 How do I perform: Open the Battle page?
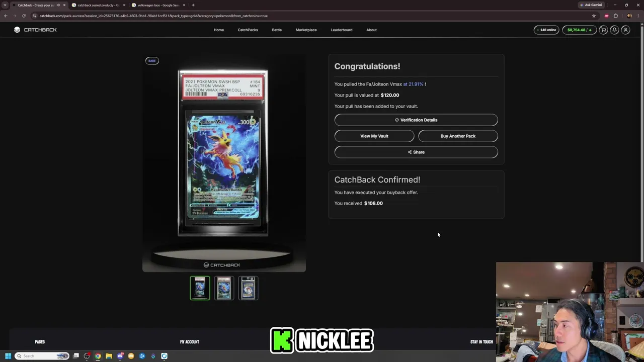277,30
